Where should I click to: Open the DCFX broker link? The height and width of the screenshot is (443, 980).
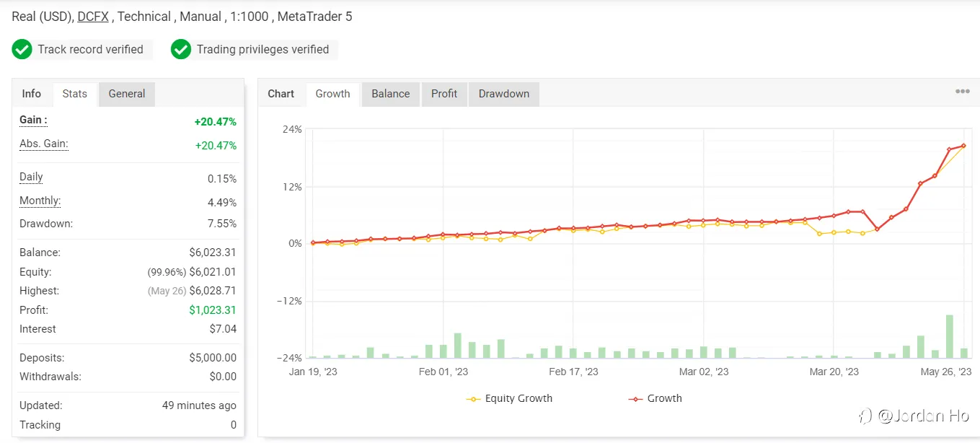tap(92, 16)
